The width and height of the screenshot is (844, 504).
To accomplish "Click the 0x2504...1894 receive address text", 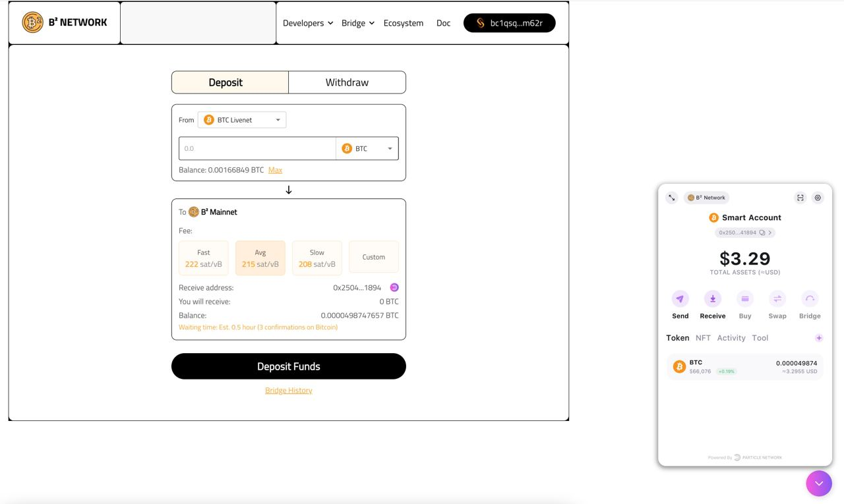I will coord(357,288).
